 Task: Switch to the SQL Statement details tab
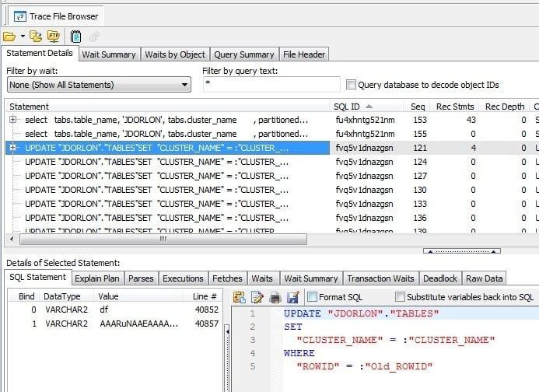(37, 277)
